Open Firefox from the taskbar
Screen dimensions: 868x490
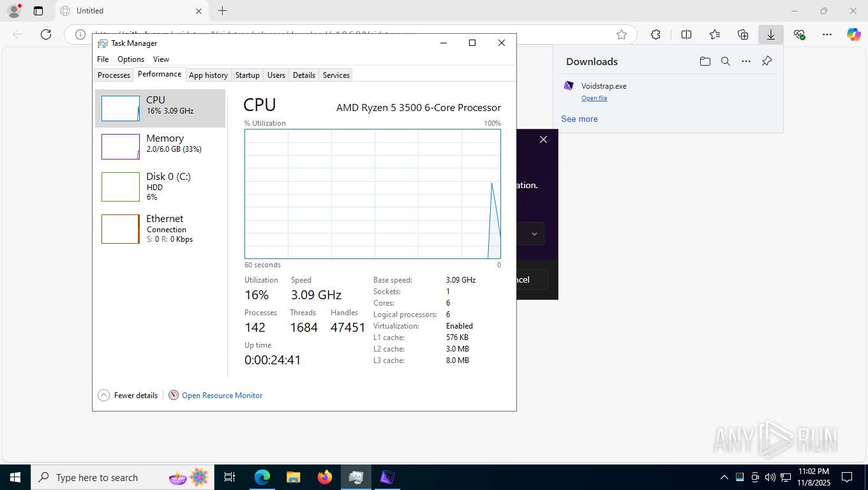coord(325,477)
